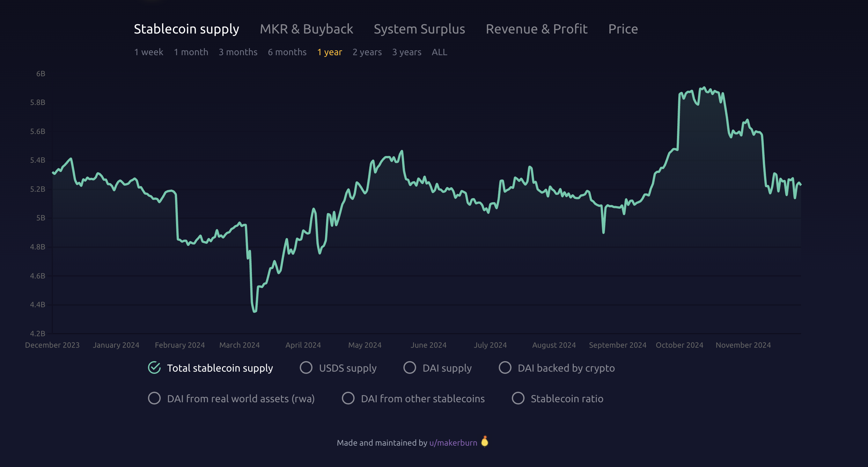Viewport: 868px width, 467px height.
Task: Set chart range to 6 months
Action: (287, 52)
